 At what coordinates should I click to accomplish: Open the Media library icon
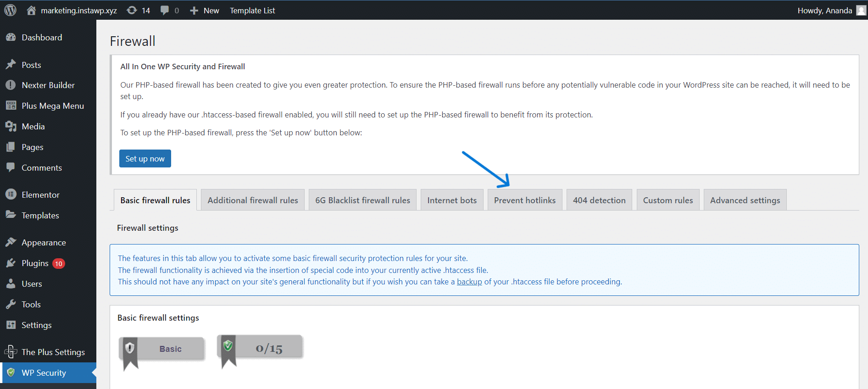coord(11,127)
